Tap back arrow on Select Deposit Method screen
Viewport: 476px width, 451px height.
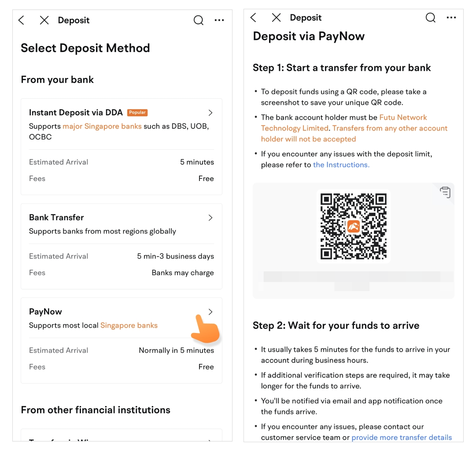pos(21,20)
